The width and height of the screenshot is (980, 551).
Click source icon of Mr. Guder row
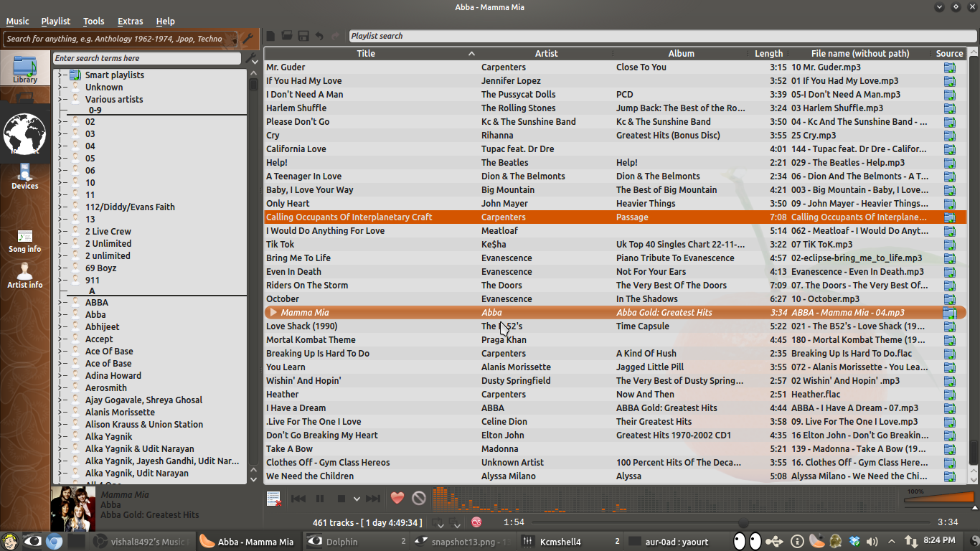click(x=949, y=67)
